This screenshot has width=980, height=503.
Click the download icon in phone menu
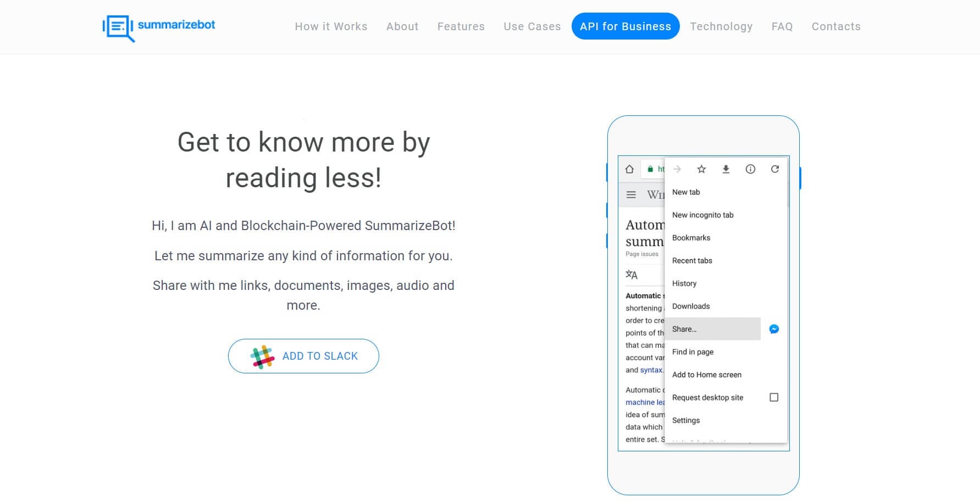click(726, 169)
